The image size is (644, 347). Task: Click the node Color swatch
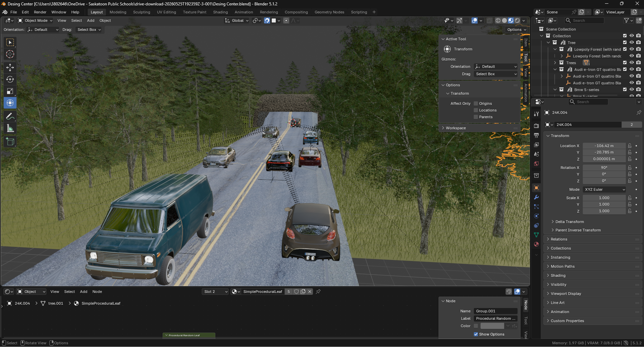click(492, 326)
